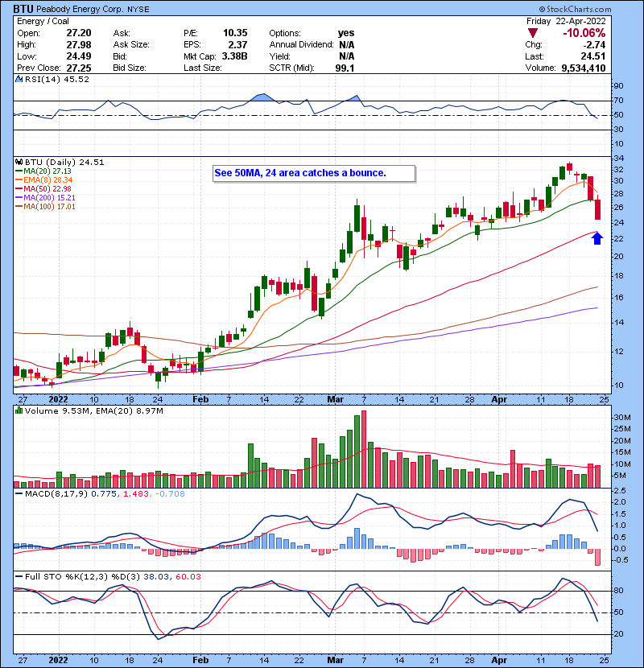Click the Volume value 9,534,410
The height and width of the screenshot is (668, 644).
[584, 68]
